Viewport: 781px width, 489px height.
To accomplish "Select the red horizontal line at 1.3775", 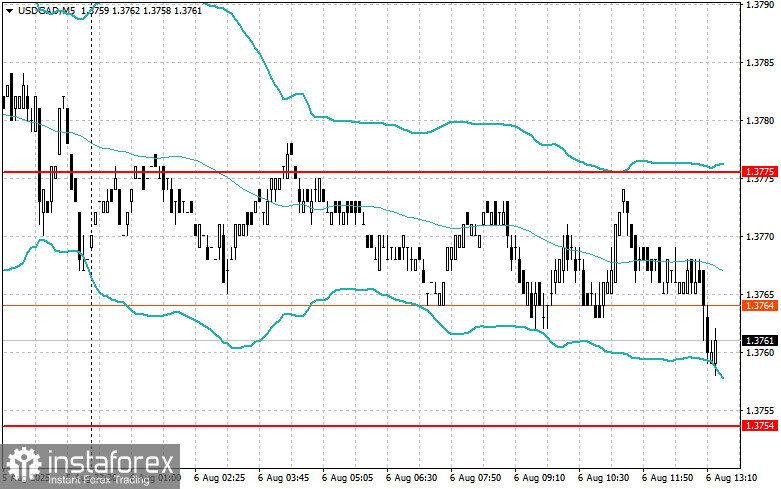I will [x=371, y=172].
